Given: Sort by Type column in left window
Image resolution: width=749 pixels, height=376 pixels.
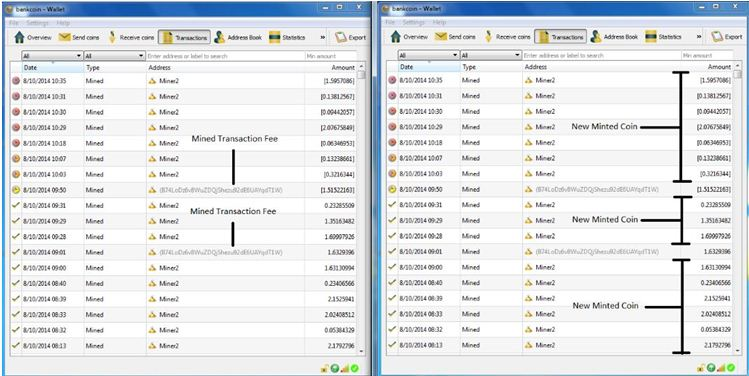Looking at the screenshot, I should click(115, 68).
